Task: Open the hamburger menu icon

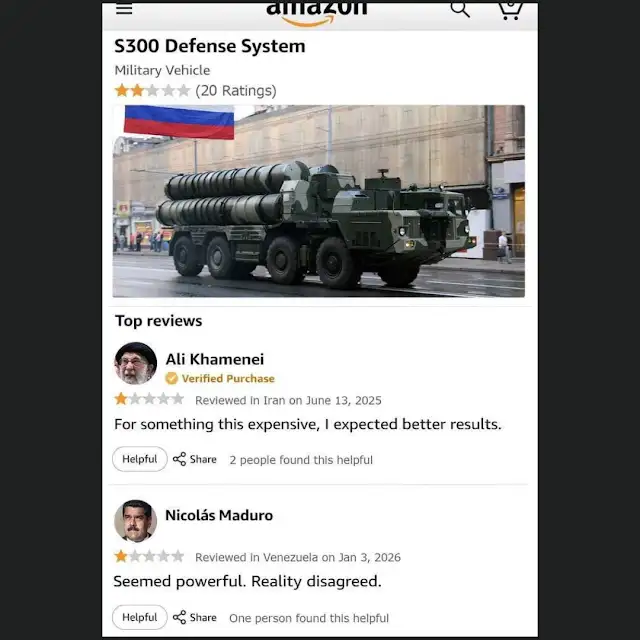Action: [124, 9]
